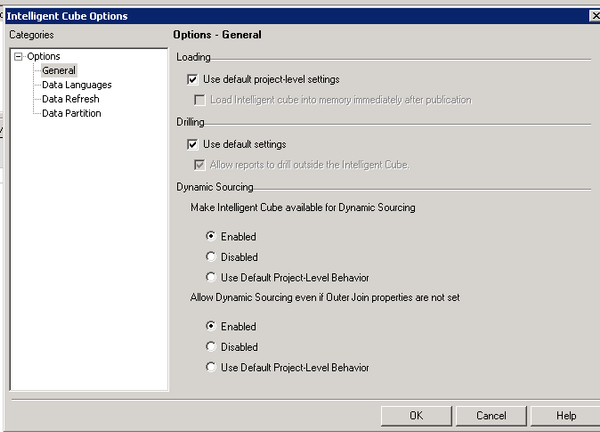This screenshot has width=600, height=432.
Task: Click the OK button
Action: (416, 415)
